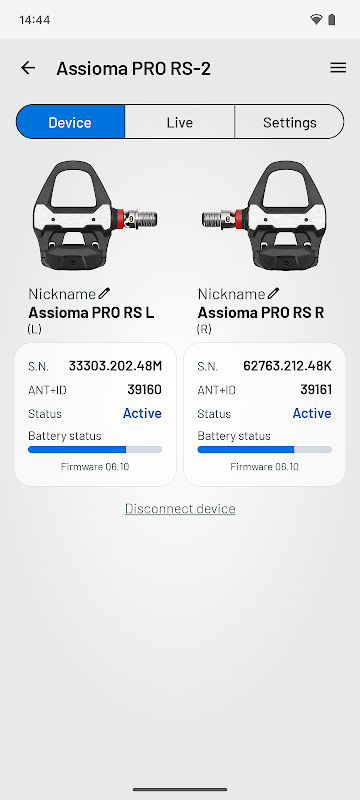Screen dimensions: 360x800
Task: Click the left pedal battery status bar
Action: 95,449
